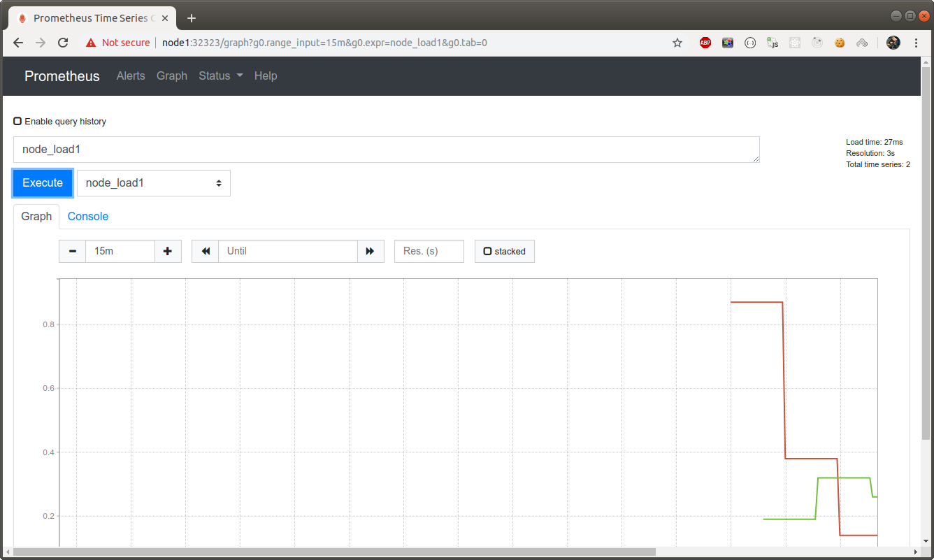The width and height of the screenshot is (934, 560).
Task: Open the Graph nav link
Action: 172,76
